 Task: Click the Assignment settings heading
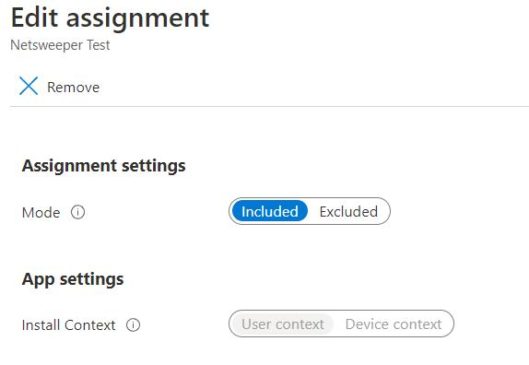coord(104,166)
